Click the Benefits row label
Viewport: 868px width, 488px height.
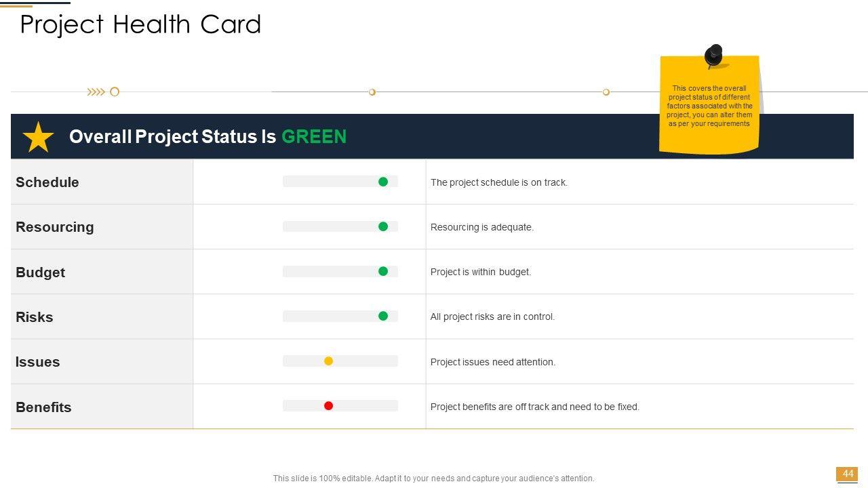[x=43, y=407]
